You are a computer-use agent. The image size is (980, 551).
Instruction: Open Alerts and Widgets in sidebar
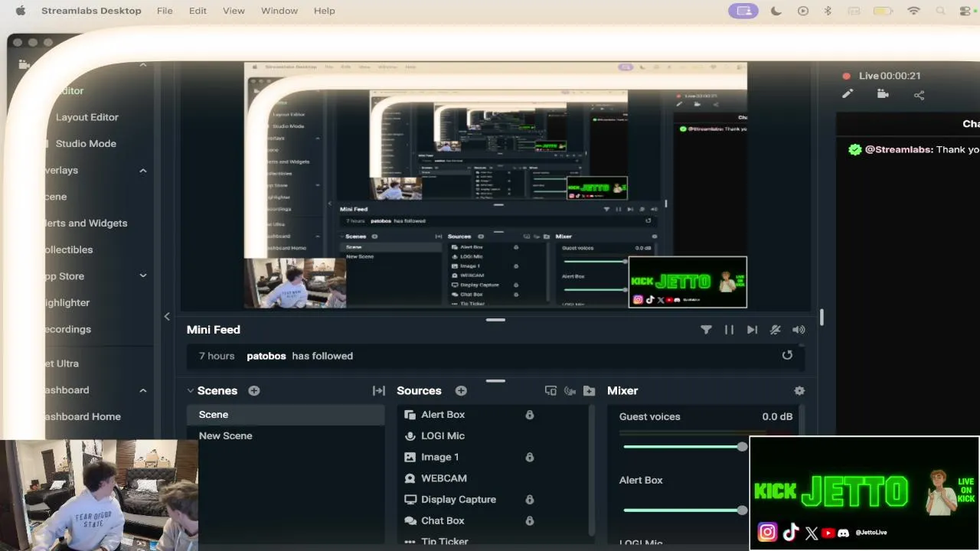[86, 223]
